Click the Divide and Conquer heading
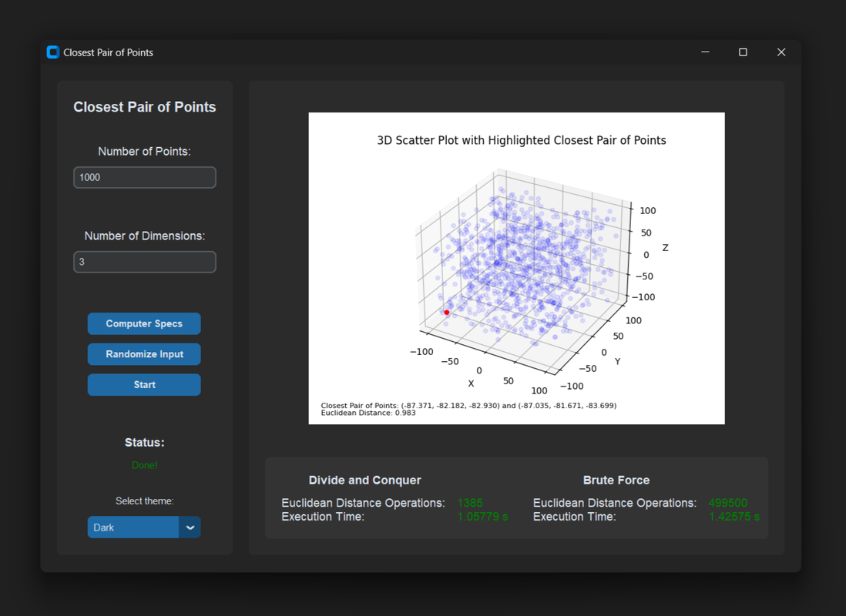 [x=364, y=480]
